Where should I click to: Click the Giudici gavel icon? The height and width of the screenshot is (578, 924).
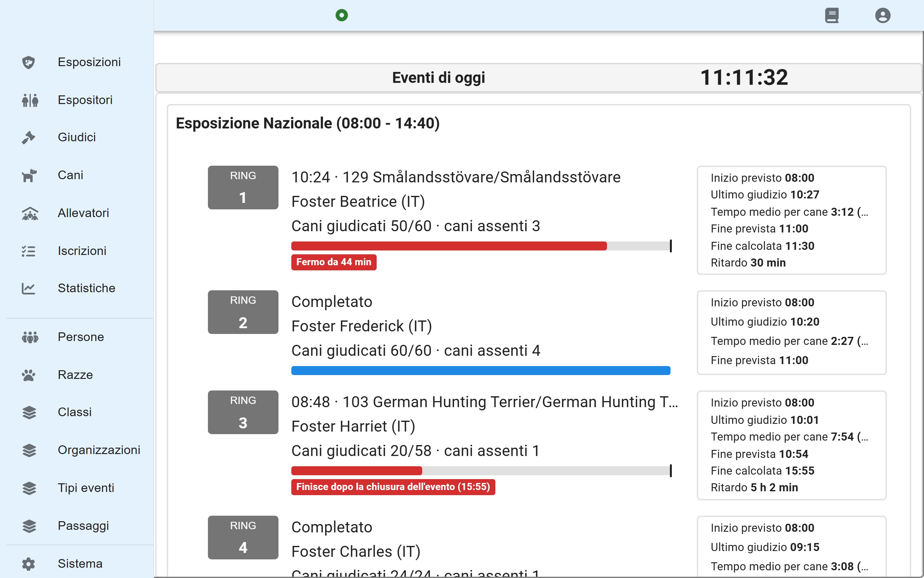29,138
